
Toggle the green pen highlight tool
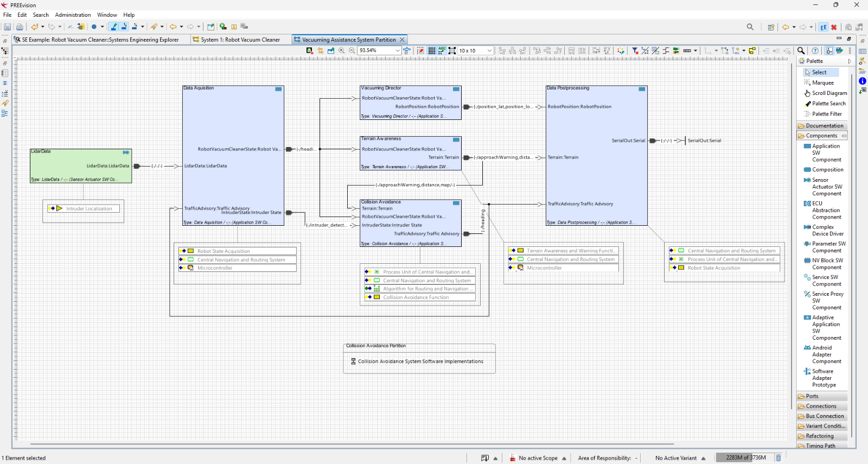pos(114,27)
